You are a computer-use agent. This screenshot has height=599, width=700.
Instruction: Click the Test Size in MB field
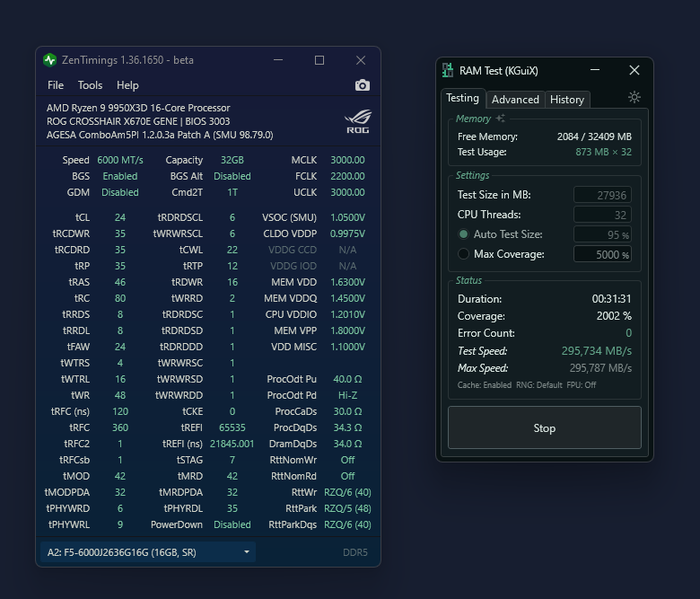click(601, 195)
